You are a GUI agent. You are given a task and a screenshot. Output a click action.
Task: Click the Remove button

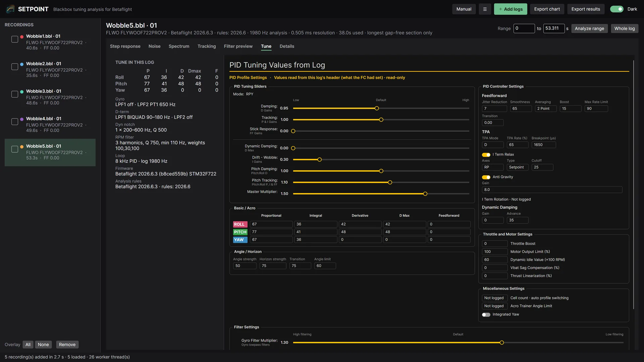coord(67,345)
